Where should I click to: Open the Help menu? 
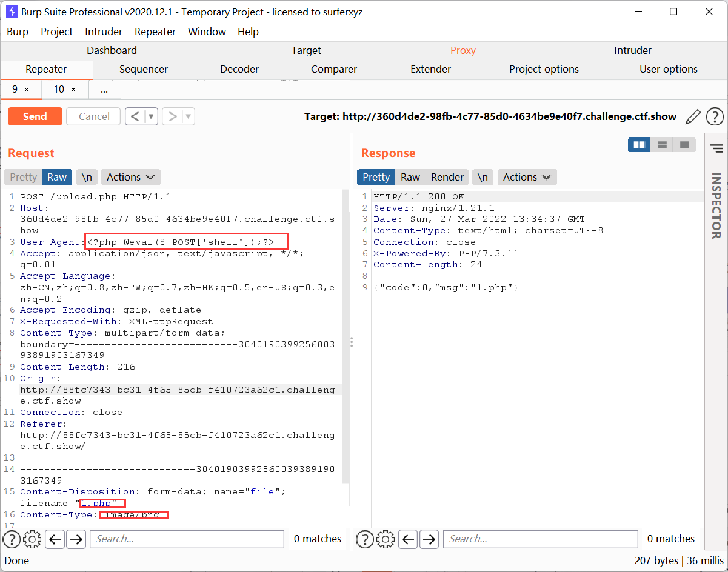[248, 32]
